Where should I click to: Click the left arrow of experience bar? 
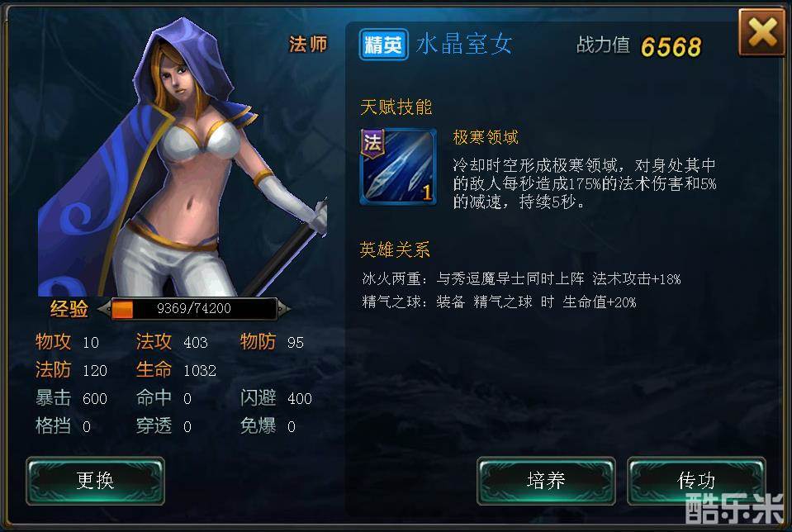pyautogui.click(x=104, y=309)
